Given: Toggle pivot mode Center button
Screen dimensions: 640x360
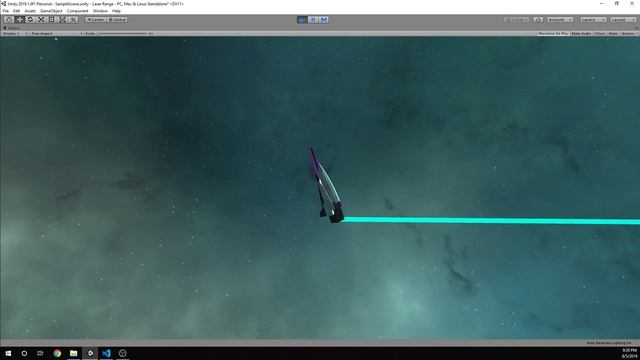Looking at the screenshot, I should pos(96,20).
